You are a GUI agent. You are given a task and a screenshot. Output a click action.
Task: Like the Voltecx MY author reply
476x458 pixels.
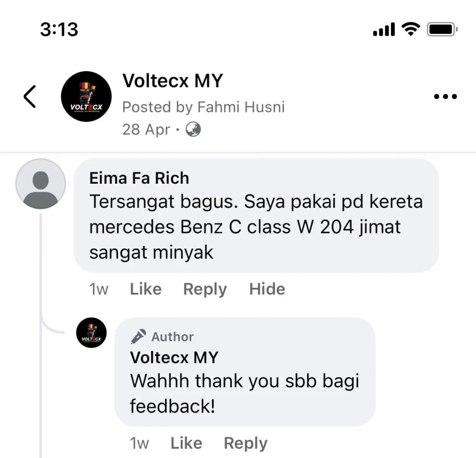186,443
